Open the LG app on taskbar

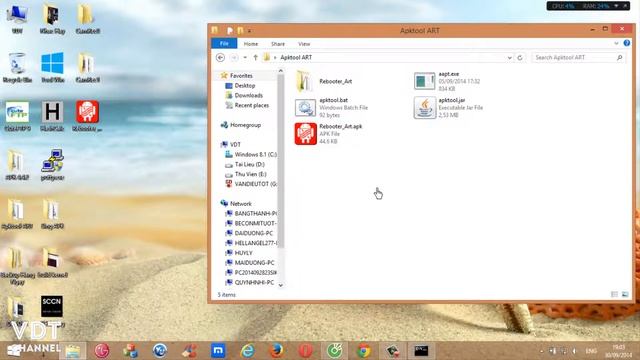(x=102, y=351)
